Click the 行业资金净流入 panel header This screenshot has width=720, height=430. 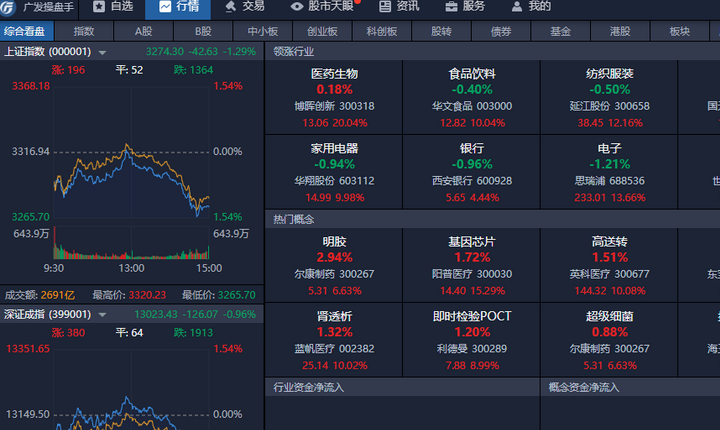pyautogui.click(x=308, y=387)
